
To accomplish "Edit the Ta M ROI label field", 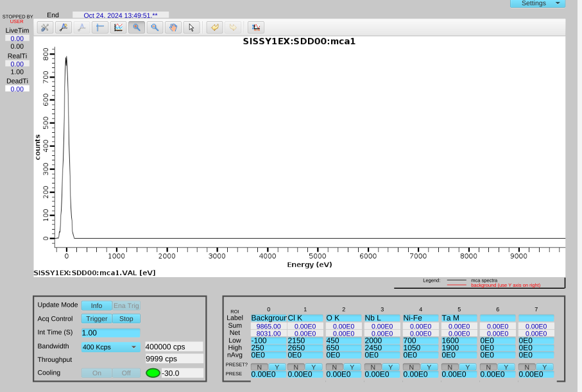I will [459, 318].
